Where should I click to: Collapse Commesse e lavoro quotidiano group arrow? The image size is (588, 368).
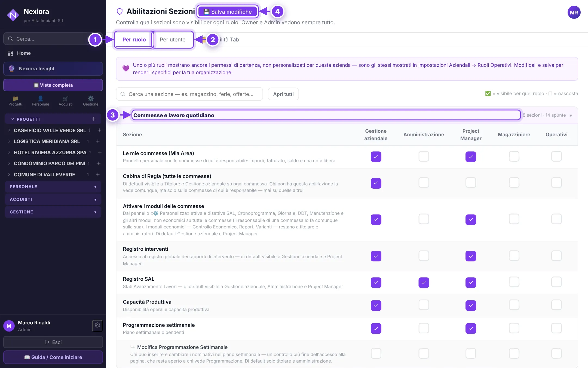[571, 116]
